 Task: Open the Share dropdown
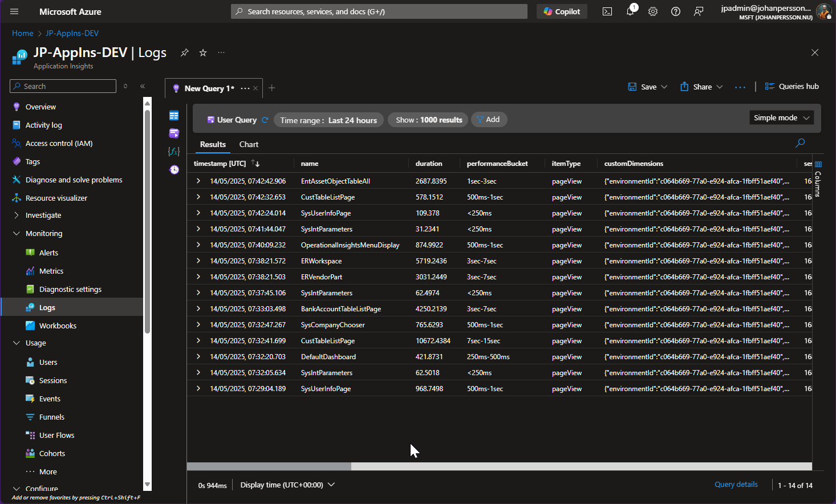(701, 87)
